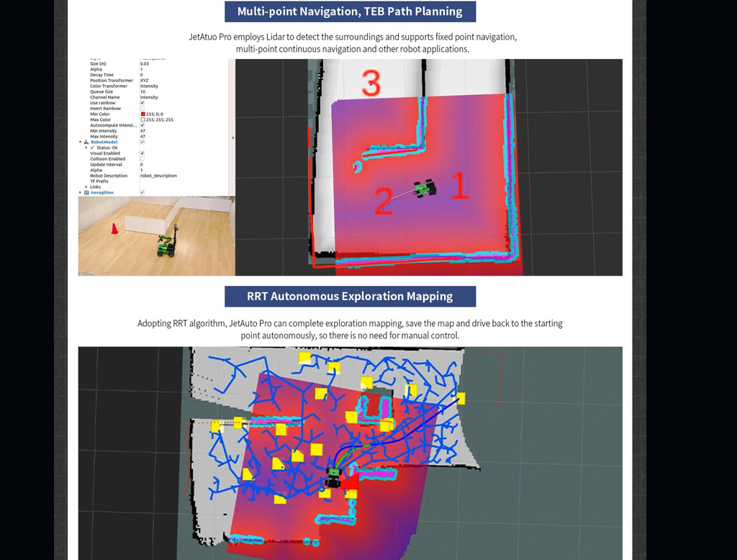Click the Max Intensity value 47
737x560 pixels.
coord(143,136)
